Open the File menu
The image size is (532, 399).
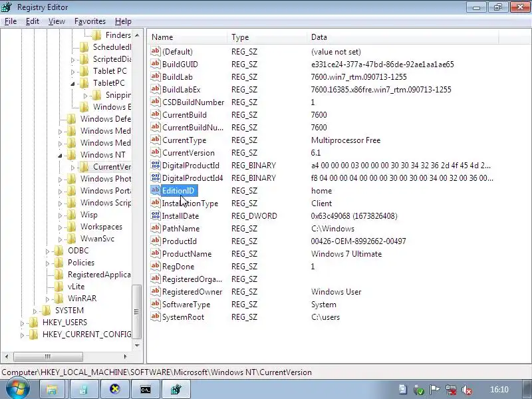pyautogui.click(x=11, y=21)
